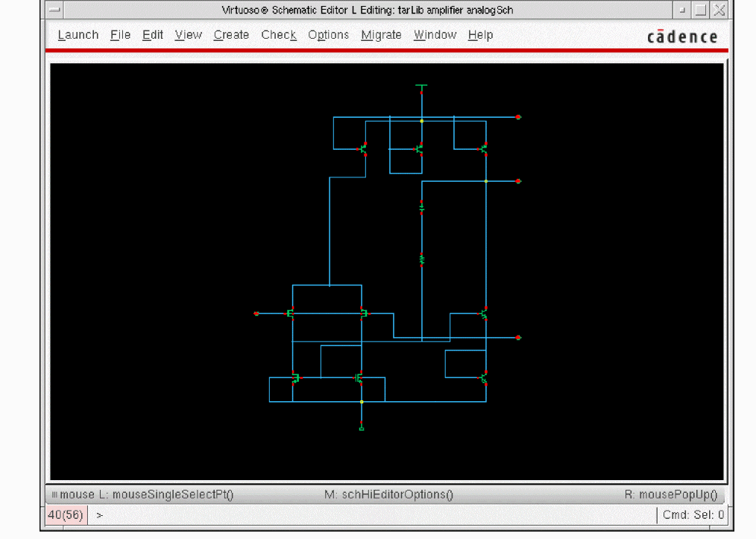Screen dimensions: 756x539
Task: Click the vdd supply symbol at top
Action: click(421, 87)
